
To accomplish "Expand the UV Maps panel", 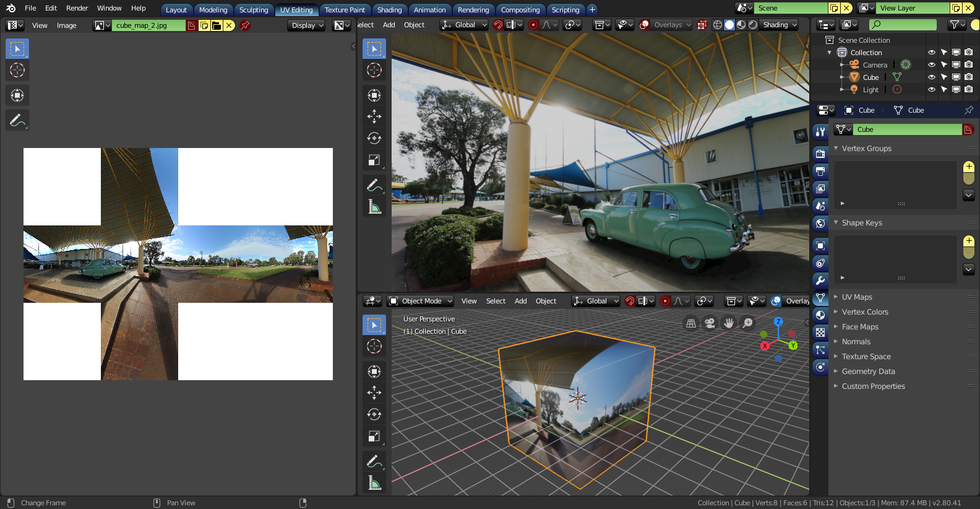I will pos(857,297).
